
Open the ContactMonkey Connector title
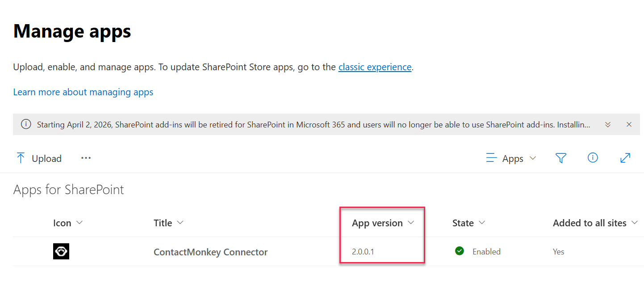pos(210,252)
